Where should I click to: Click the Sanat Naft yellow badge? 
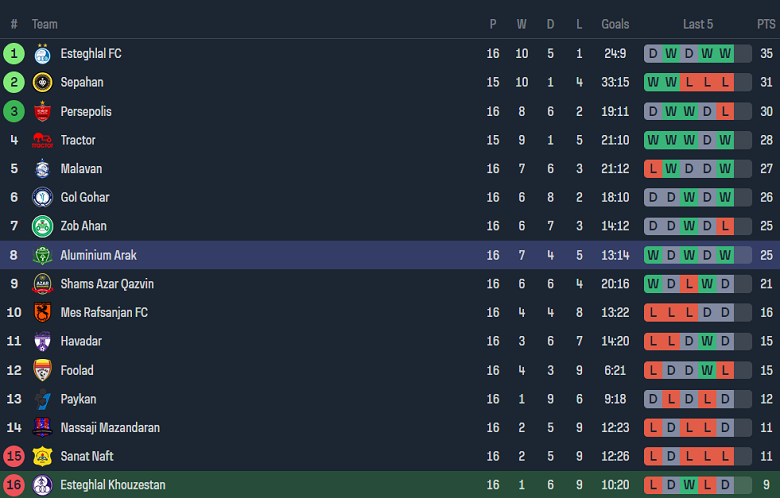click(x=42, y=456)
